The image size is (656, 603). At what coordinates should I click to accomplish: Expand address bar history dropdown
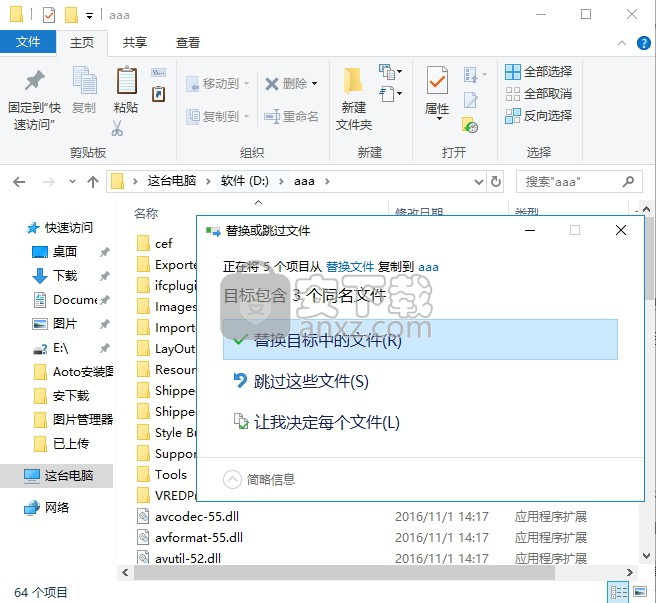pos(479,182)
